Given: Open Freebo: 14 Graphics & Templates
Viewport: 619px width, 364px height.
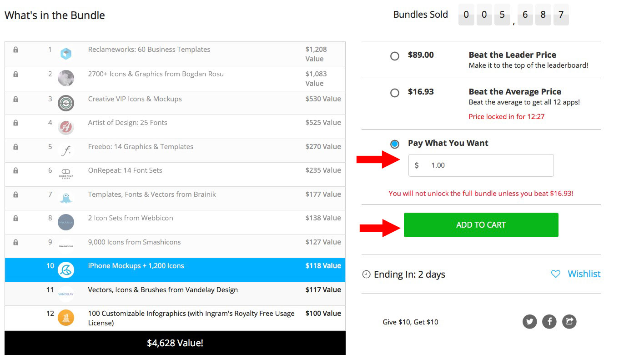Looking at the screenshot, I should [x=141, y=147].
